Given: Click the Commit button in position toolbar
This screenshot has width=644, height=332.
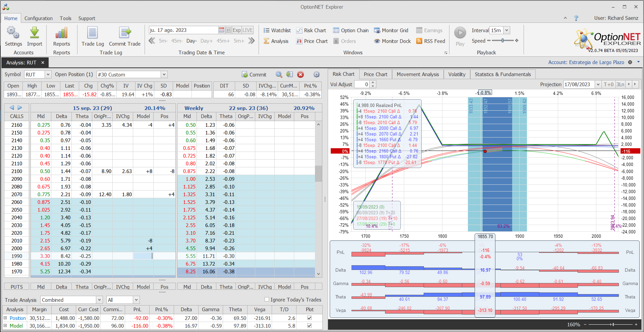Looking at the screenshot, I should tap(254, 74).
